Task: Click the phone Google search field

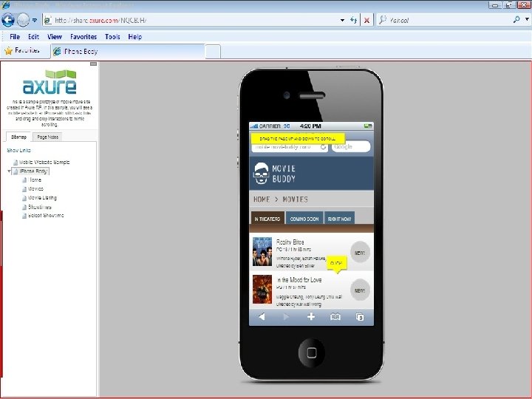Action: click(x=350, y=146)
